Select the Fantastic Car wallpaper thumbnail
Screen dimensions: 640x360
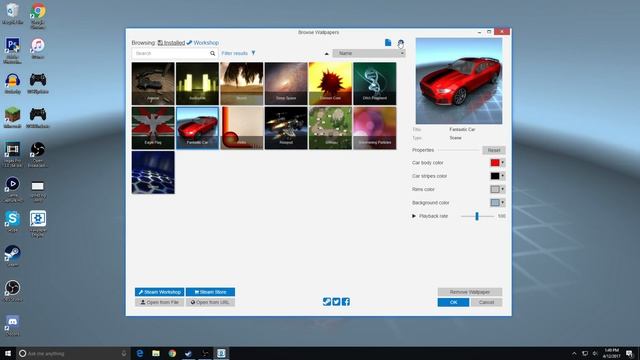197,128
